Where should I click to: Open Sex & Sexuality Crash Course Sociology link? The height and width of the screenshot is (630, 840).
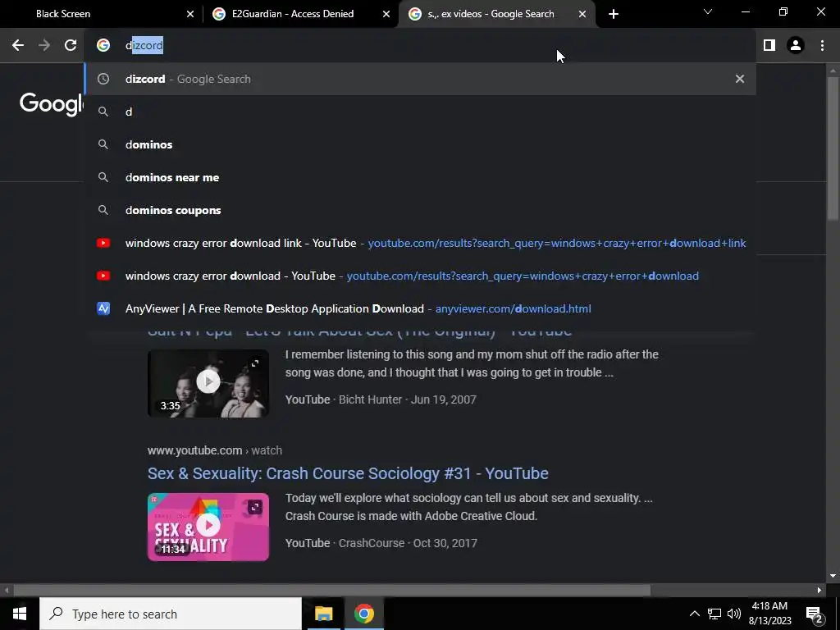pos(348,473)
